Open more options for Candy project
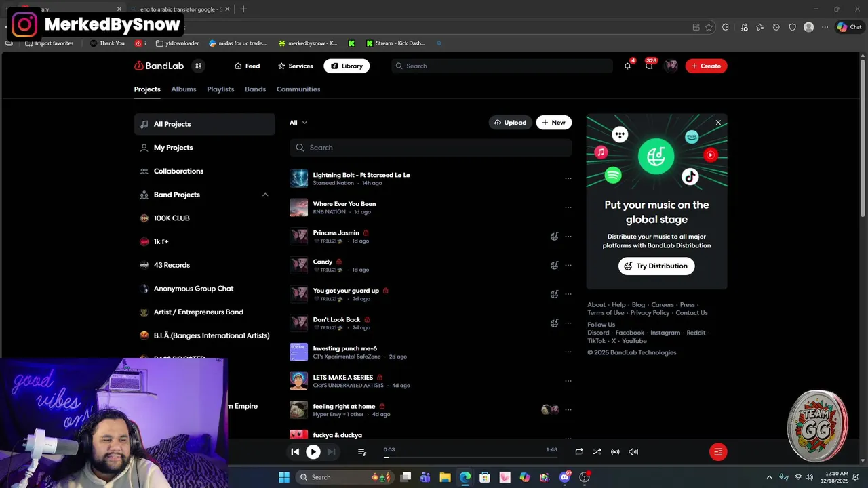 [x=568, y=265]
